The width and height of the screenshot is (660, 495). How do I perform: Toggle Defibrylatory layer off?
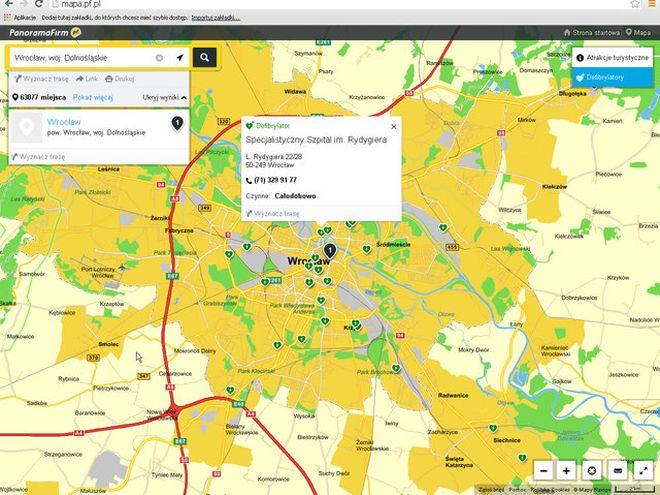pyautogui.click(x=612, y=77)
